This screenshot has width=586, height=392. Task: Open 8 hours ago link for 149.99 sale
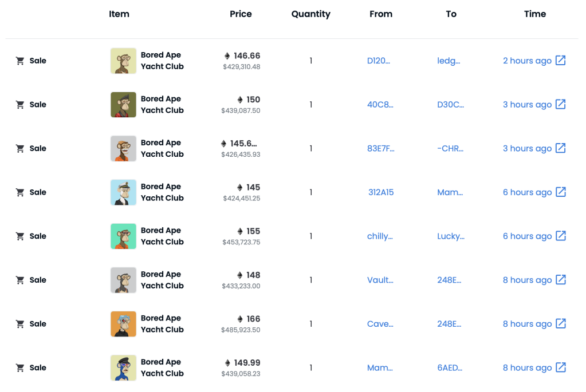[527, 367]
